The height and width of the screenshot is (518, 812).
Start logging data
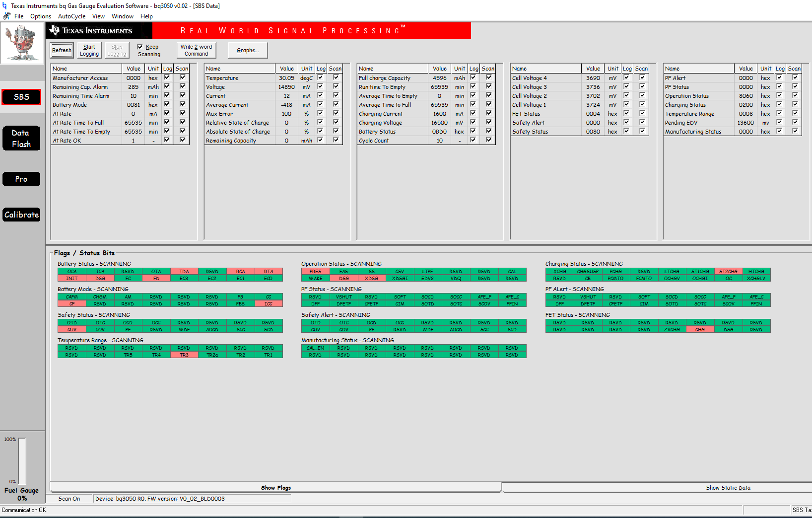coord(89,50)
